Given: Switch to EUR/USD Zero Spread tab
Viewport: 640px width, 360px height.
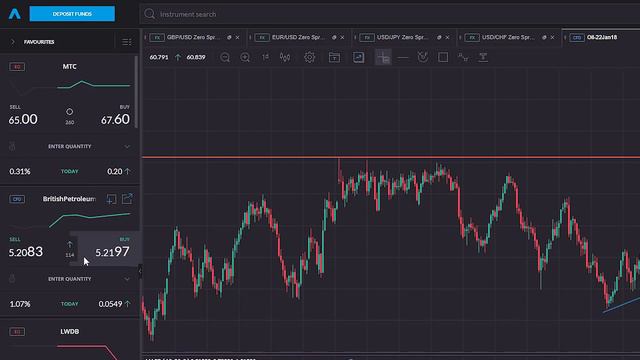Looking at the screenshot, I should [x=298, y=37].
